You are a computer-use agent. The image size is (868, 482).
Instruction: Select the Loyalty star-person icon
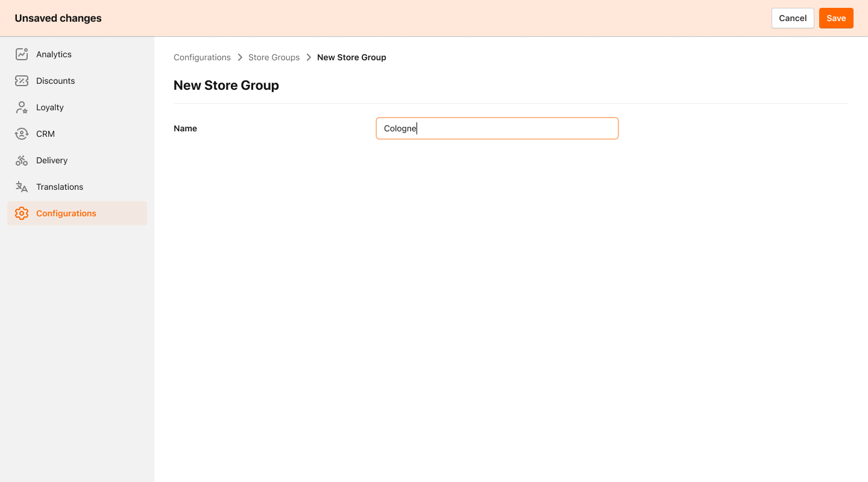pyautogui.click(x=22, y=107)
